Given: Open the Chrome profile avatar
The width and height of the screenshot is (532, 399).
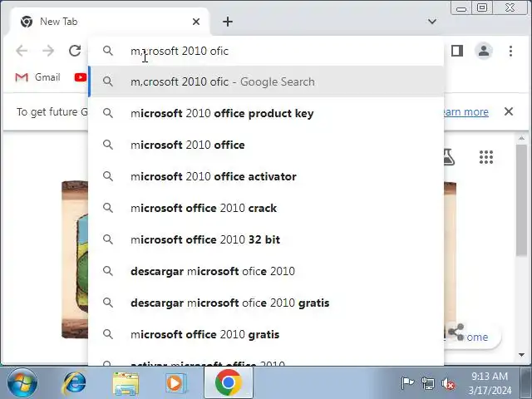Looking at the screenshot, I should [484, 51].
